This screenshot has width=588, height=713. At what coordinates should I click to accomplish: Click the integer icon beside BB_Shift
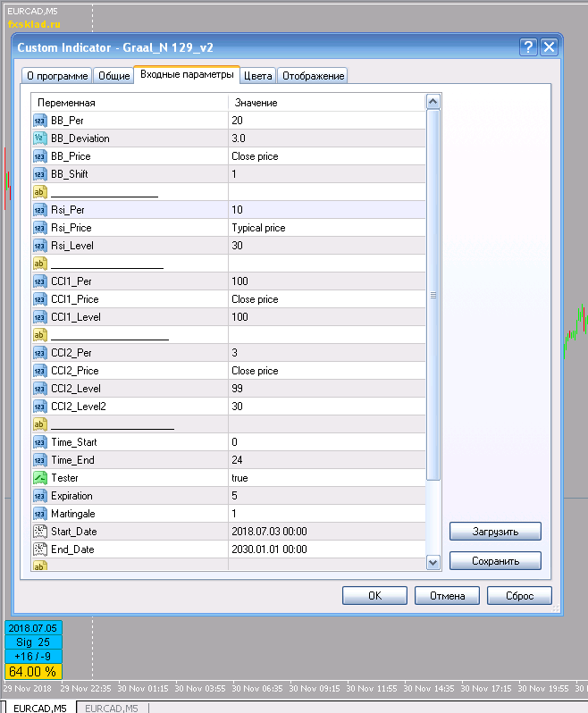pos(40,174)
